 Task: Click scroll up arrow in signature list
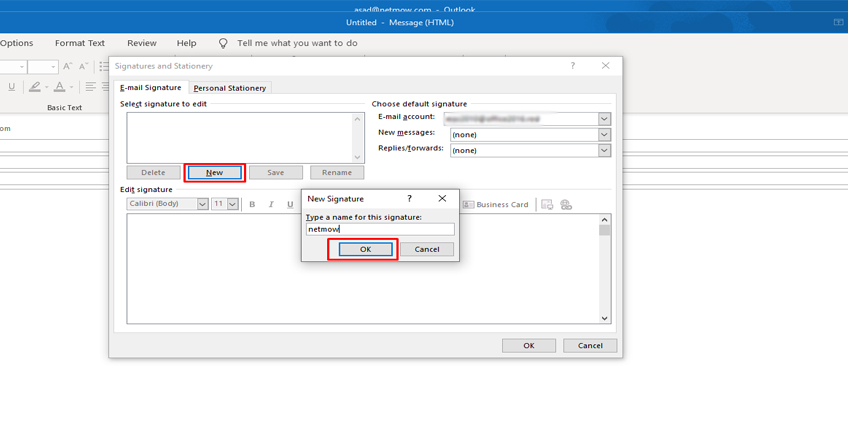[357, 119]
